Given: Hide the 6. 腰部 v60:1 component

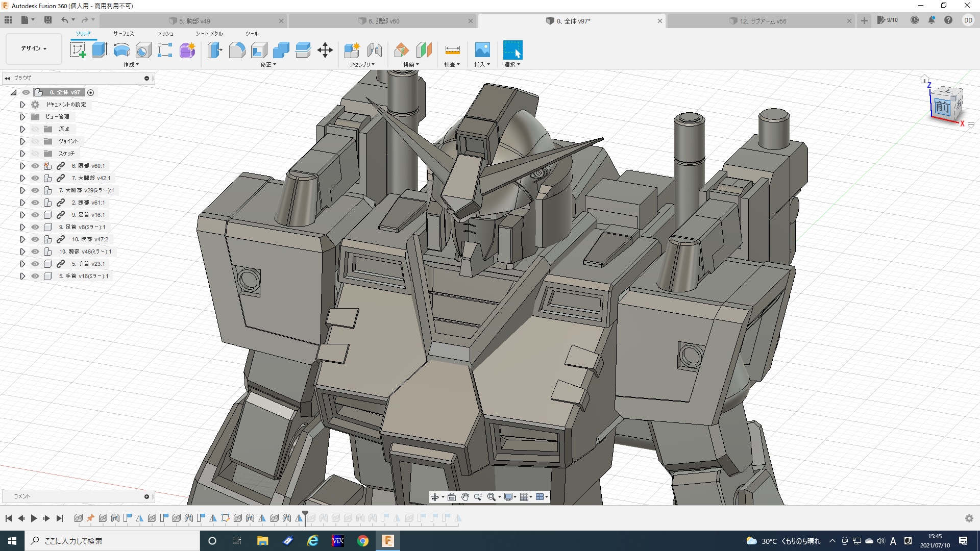Looking at the screenshot, I should (x=35, y=166).
